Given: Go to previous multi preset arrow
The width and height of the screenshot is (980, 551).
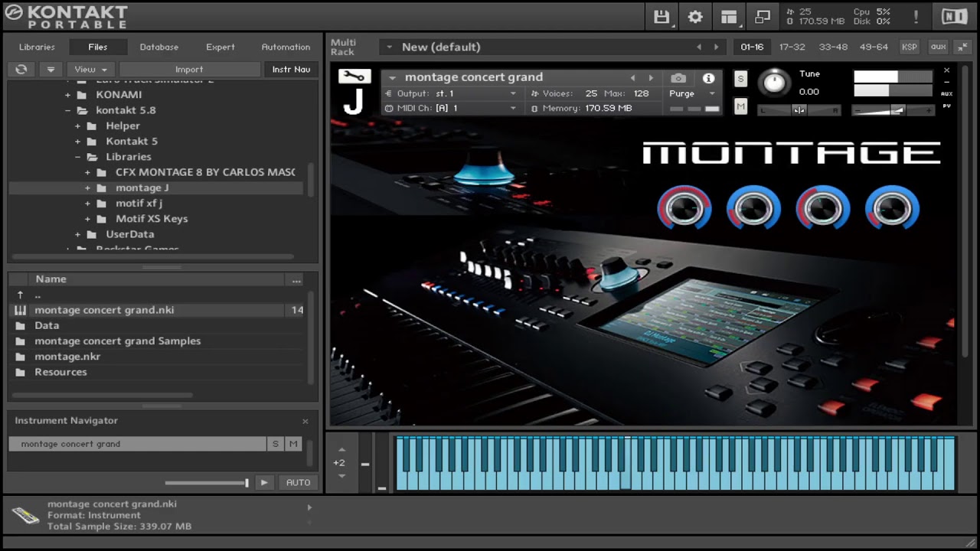Looking at the screenshot, I should coord(699,47).
